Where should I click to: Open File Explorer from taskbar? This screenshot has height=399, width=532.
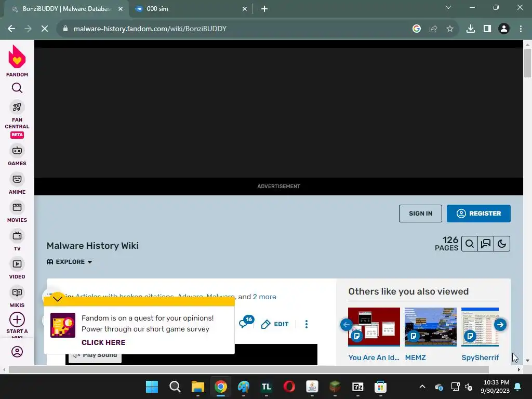[197, 387]
